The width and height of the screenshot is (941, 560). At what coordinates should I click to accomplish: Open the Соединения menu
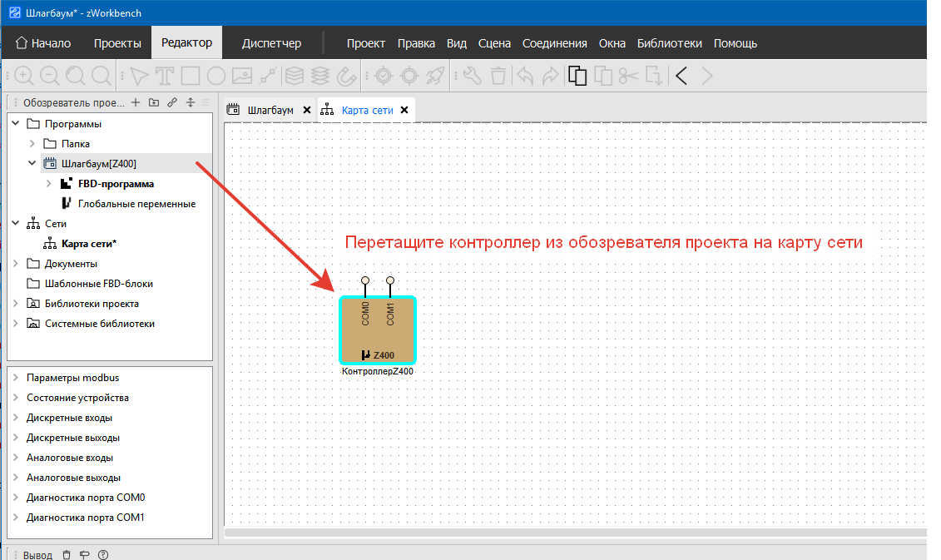(554, 43)
